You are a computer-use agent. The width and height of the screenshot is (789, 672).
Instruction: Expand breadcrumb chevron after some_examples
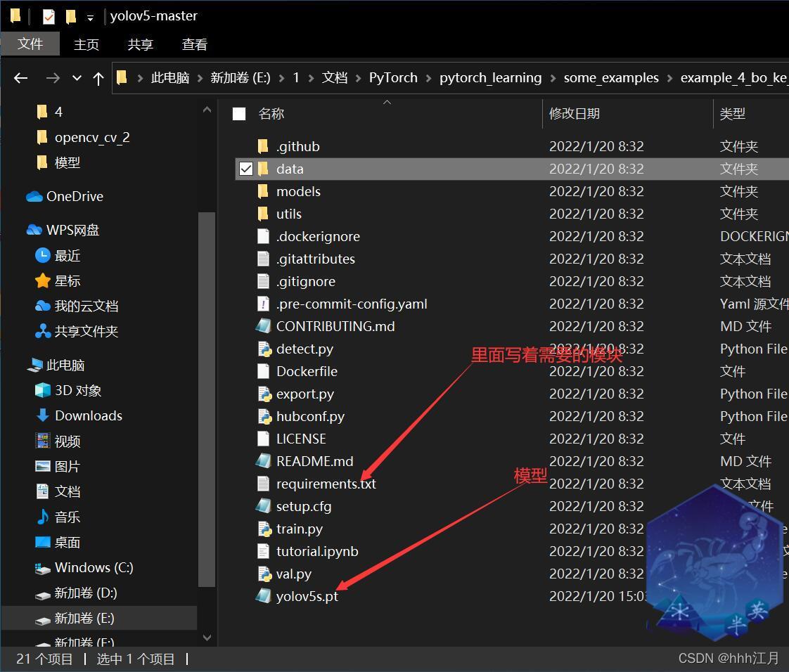pyautogui.click(x=669, y=78)
